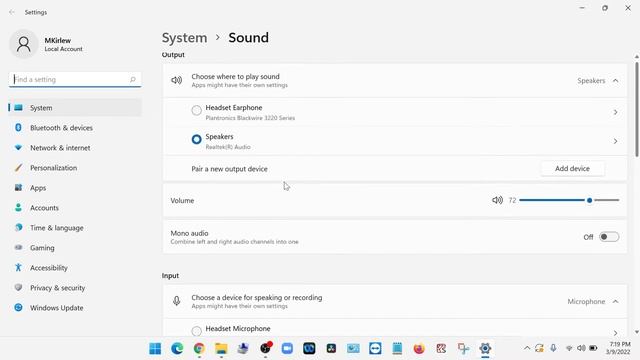Collapse the output device list next to Speakers
The image size is (640, 360).
[x=616, y=81]
